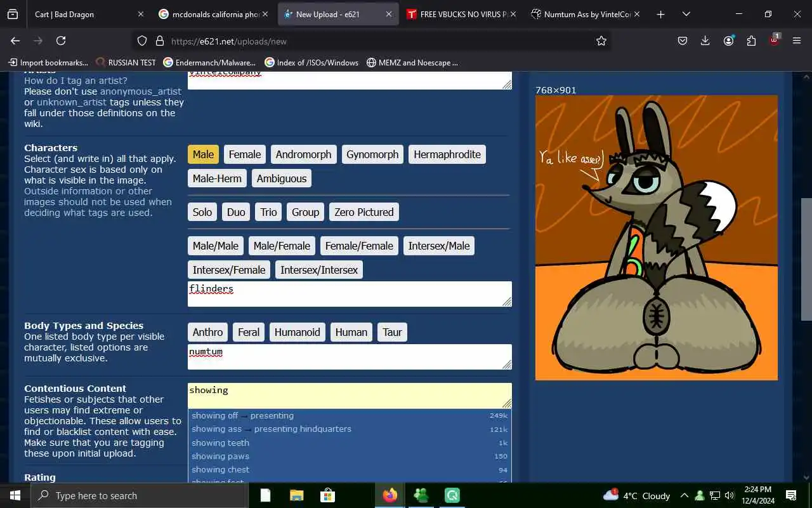Open the browser extensions puzzle icon
812x508 pixels.
(x=751, y=41)
